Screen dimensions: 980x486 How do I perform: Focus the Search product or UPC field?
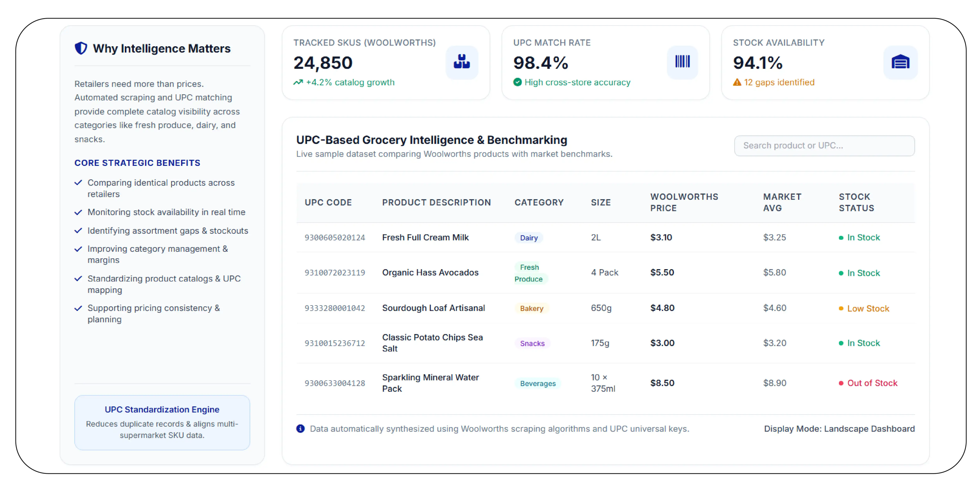pos(824,145)
